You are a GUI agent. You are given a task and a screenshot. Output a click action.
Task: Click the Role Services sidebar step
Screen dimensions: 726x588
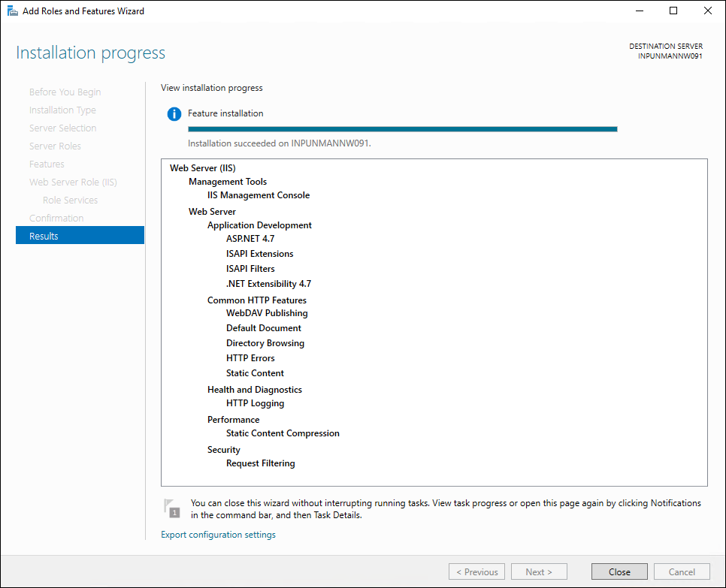[x=70, y=200]
